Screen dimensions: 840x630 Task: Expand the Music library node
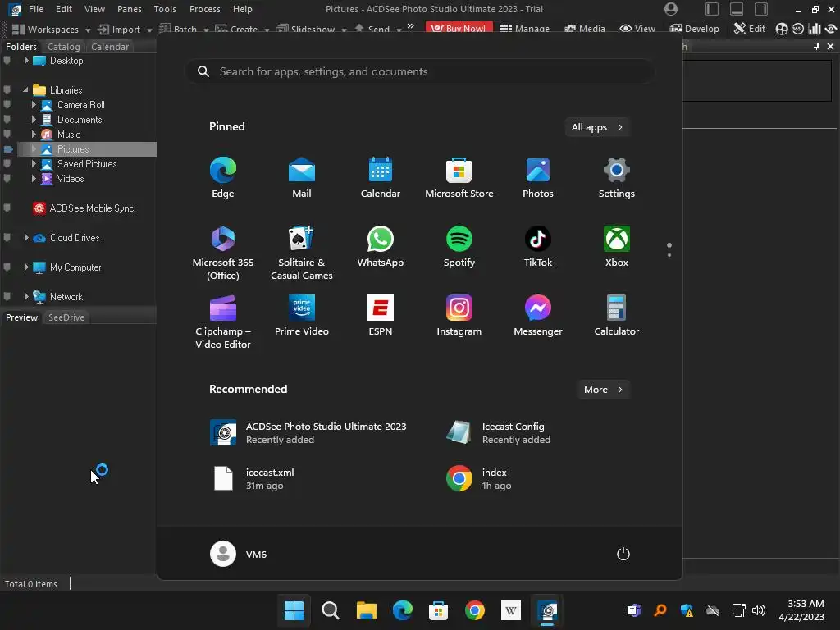[33, 135]
